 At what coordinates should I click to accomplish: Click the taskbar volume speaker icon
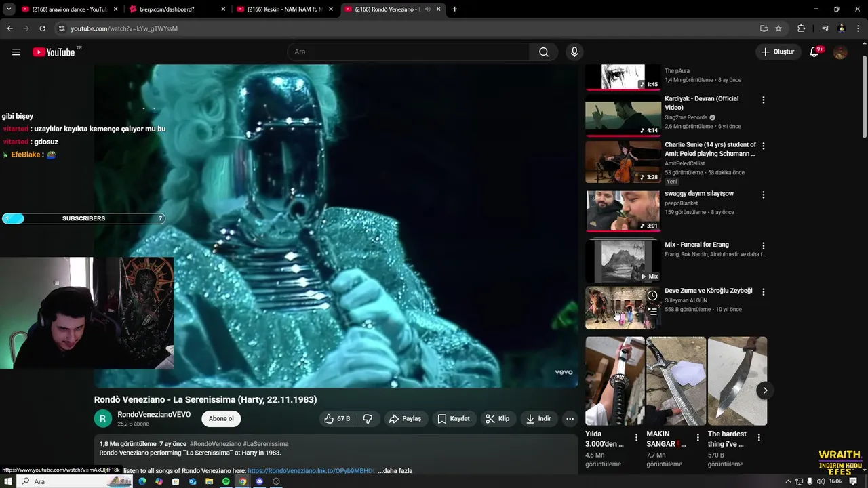click(821, 481)
